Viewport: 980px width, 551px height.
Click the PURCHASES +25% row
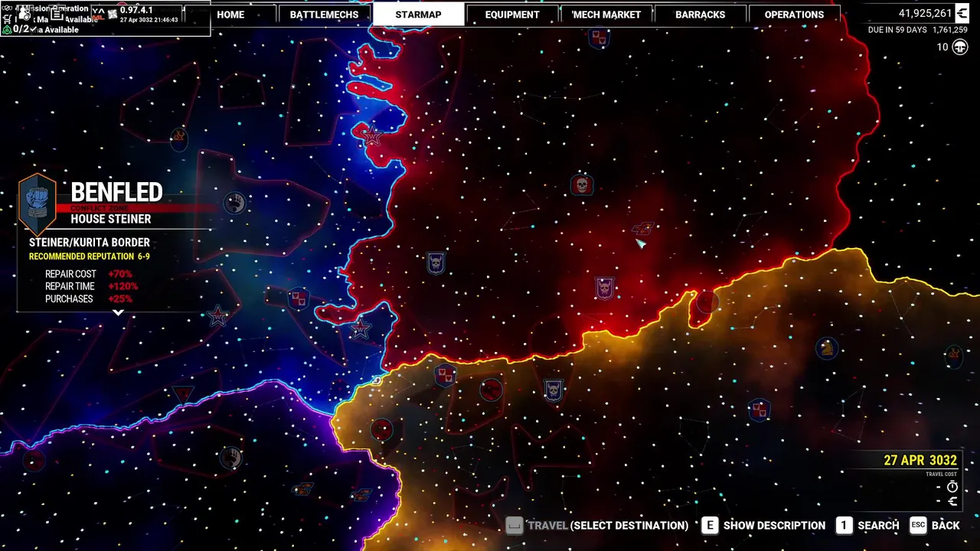pyautogui.click(x=89, y=298)
